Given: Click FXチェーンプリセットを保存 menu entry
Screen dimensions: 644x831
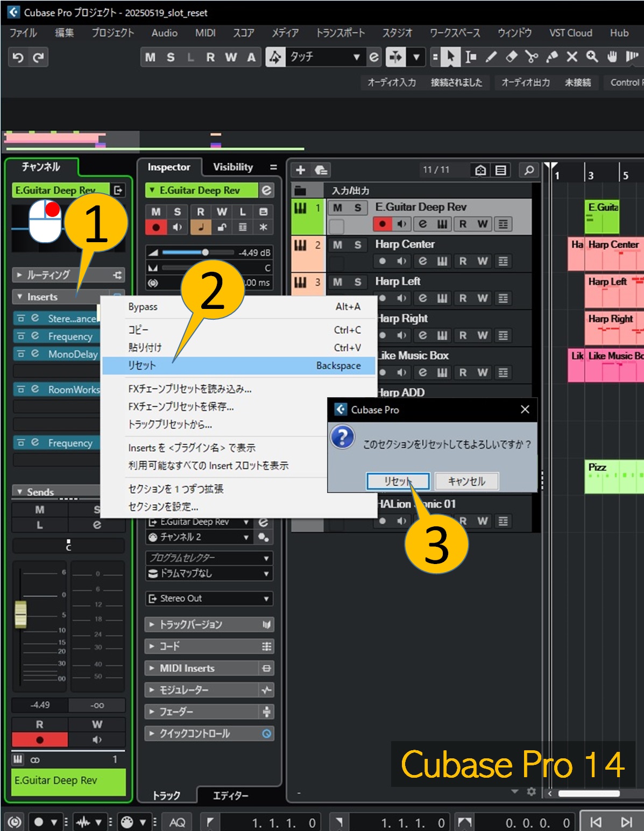Looking at the screenshot, I should [181, 406].
